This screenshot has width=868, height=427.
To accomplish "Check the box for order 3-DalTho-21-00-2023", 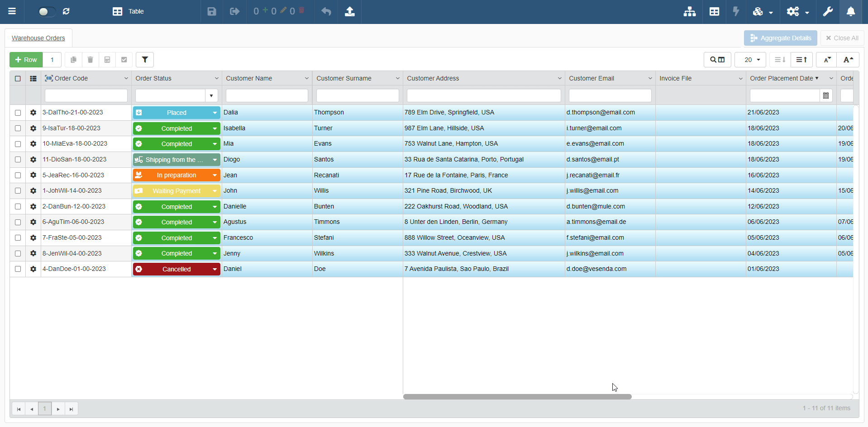I will [x=18, y=113].
